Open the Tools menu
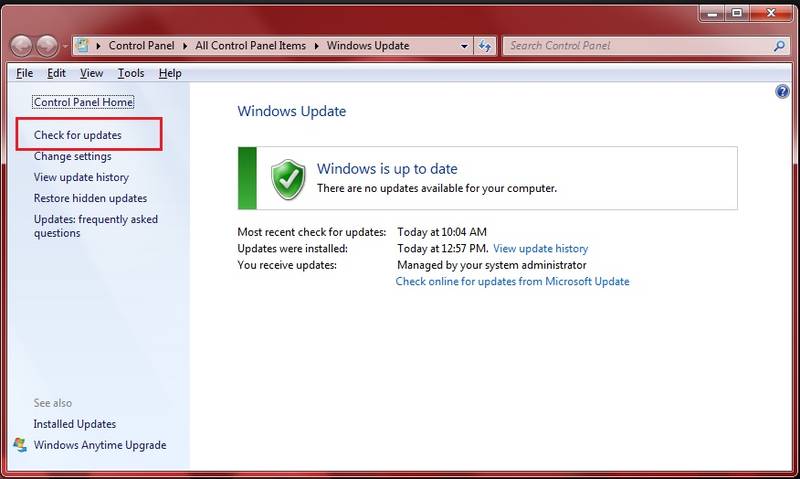This screenshot has width=800, height=479. [x=131, y=73]
